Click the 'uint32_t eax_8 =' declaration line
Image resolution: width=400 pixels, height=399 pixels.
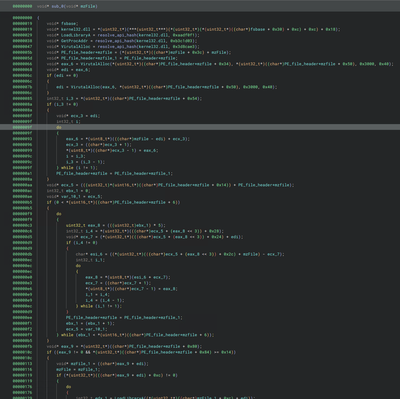pyautogui.click(x=115, y=225)
